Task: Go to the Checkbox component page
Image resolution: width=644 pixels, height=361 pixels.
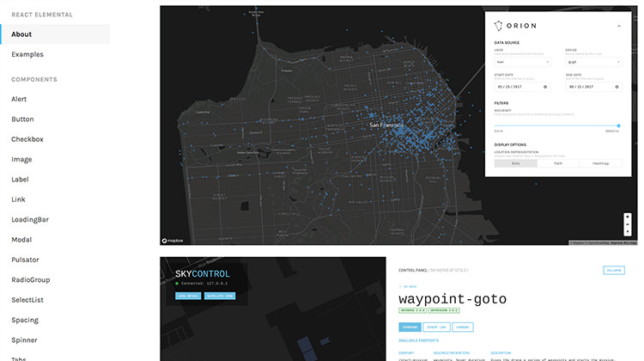Action: [27, 139]
